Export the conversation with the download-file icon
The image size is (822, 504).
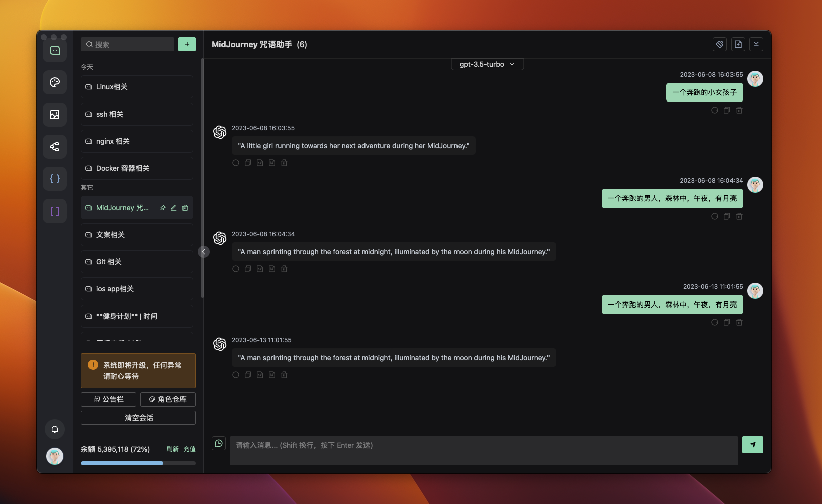point(738,44)
